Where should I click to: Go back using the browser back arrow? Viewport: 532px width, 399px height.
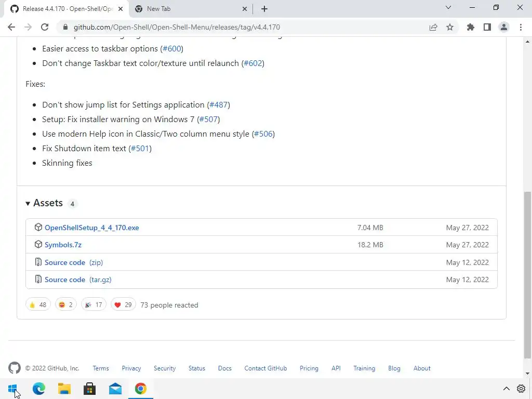click(x=11, y=27)
